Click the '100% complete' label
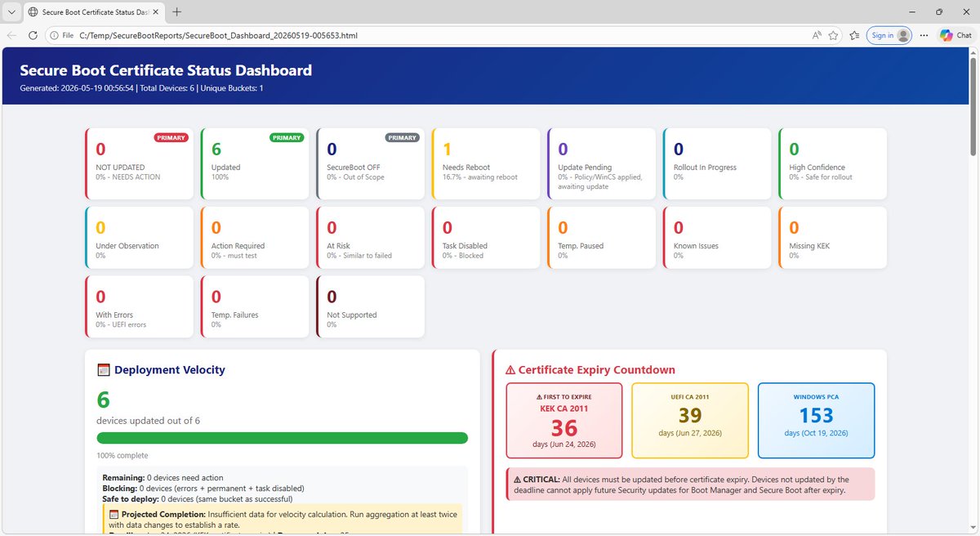Image resolution: width=980 pixels, height=536 pixels. pyautogui.click(x=122, y=455)
